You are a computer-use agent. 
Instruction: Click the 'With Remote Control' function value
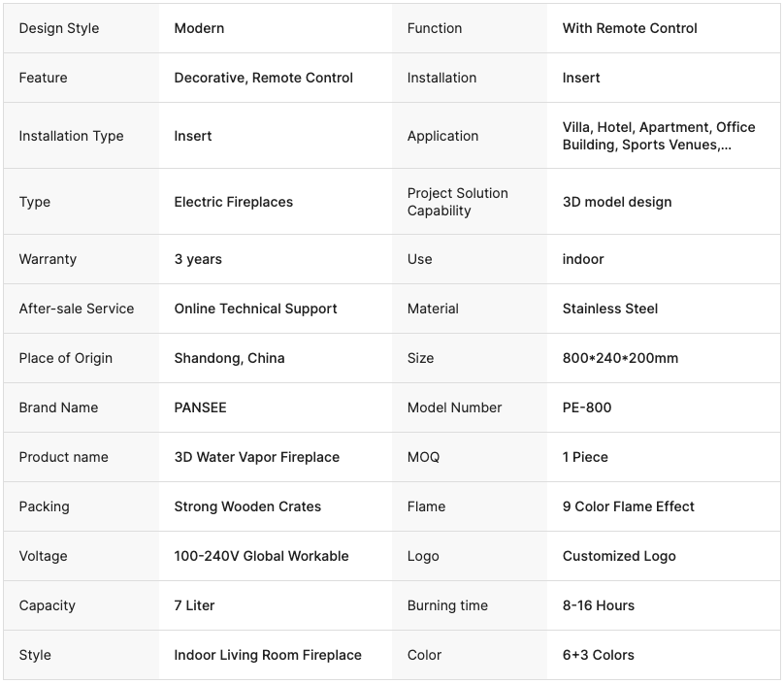point(630,28)
